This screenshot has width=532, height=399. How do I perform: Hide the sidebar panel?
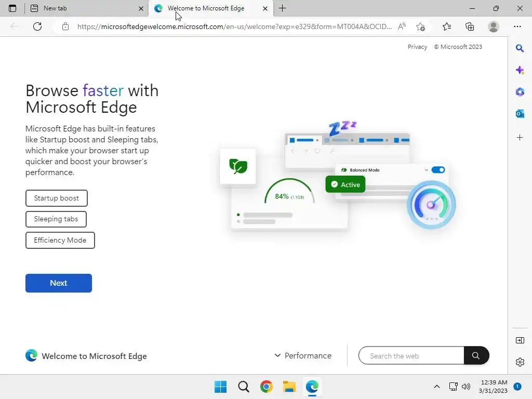coord(520,340)
